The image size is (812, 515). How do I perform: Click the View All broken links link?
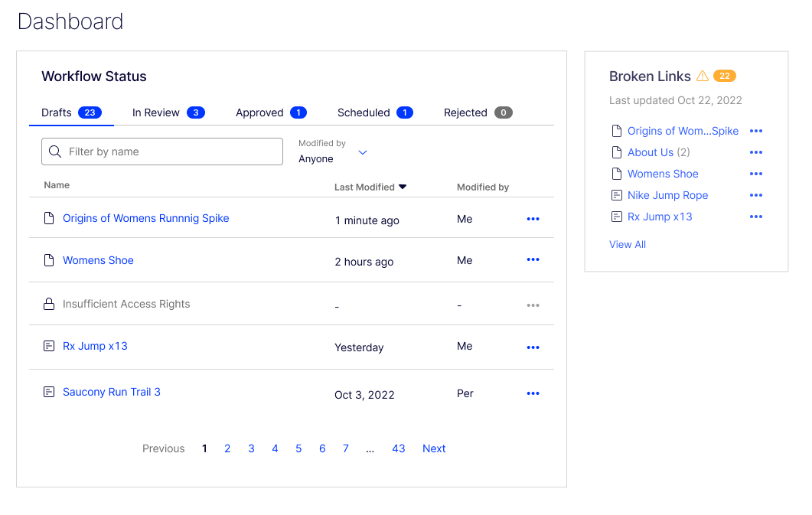[628, 244]
